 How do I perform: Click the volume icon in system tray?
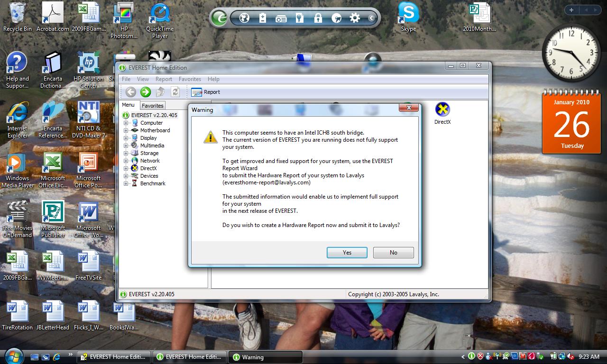click(570, 356)
